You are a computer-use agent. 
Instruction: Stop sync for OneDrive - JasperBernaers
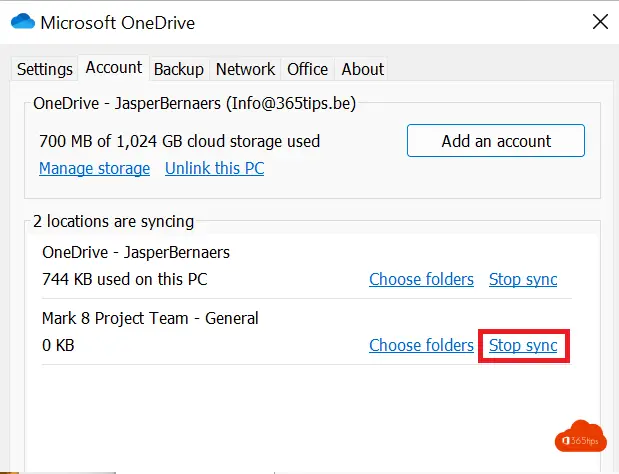(x=523, y=279)
